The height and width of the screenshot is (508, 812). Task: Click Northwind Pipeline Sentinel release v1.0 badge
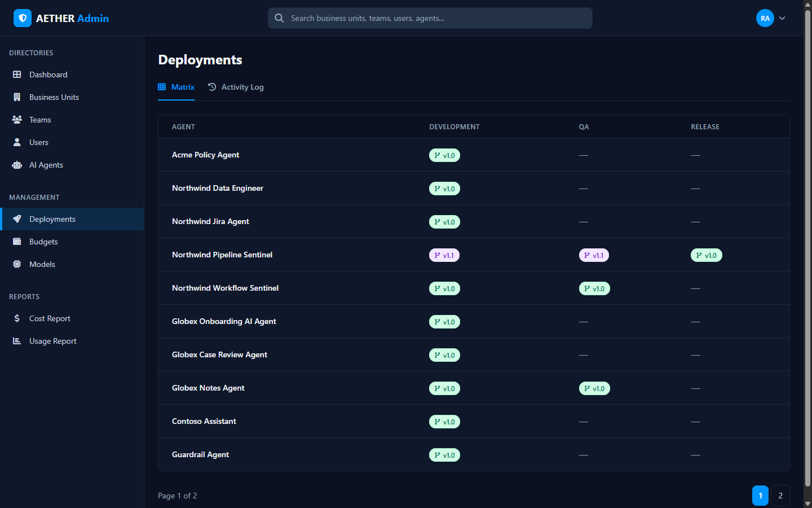[x=707, y=255]
